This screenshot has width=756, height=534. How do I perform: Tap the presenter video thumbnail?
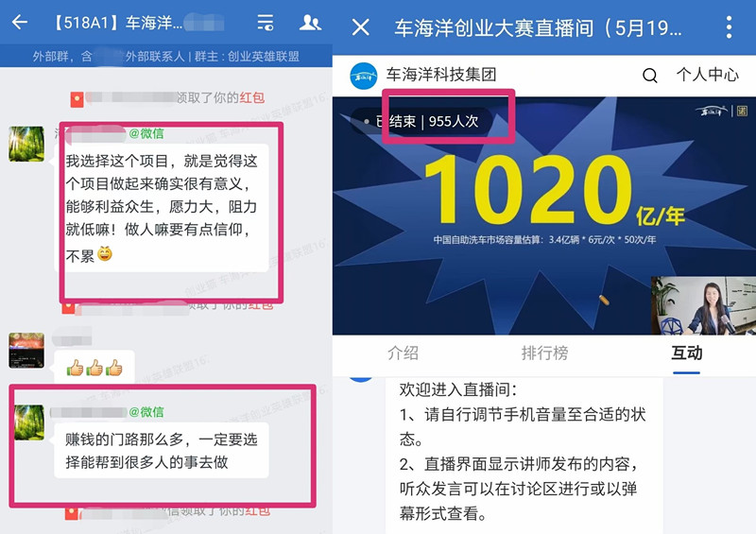[x=703, y=305]
